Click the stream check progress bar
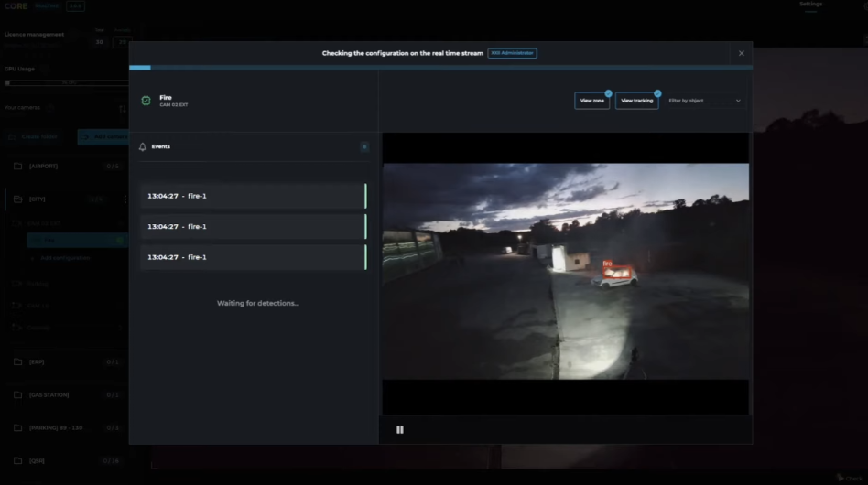Viewport: 868px width, 485px height. tap(440, 68)
